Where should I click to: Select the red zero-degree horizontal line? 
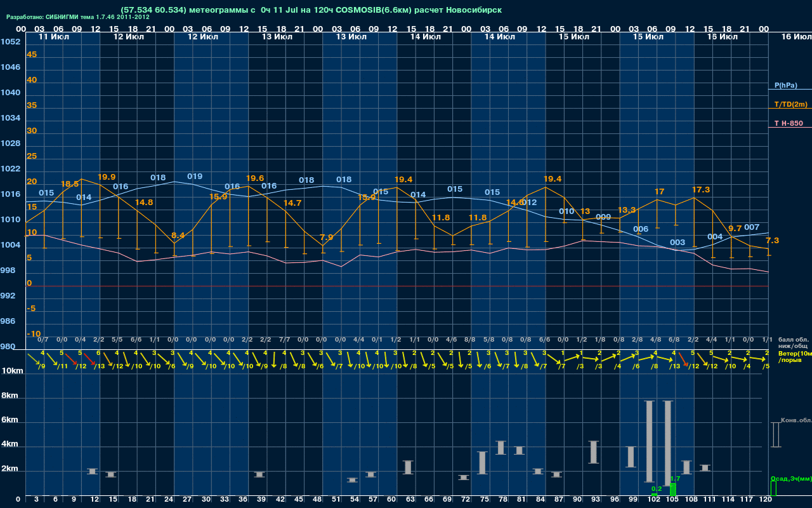click(x=396, y=286)
